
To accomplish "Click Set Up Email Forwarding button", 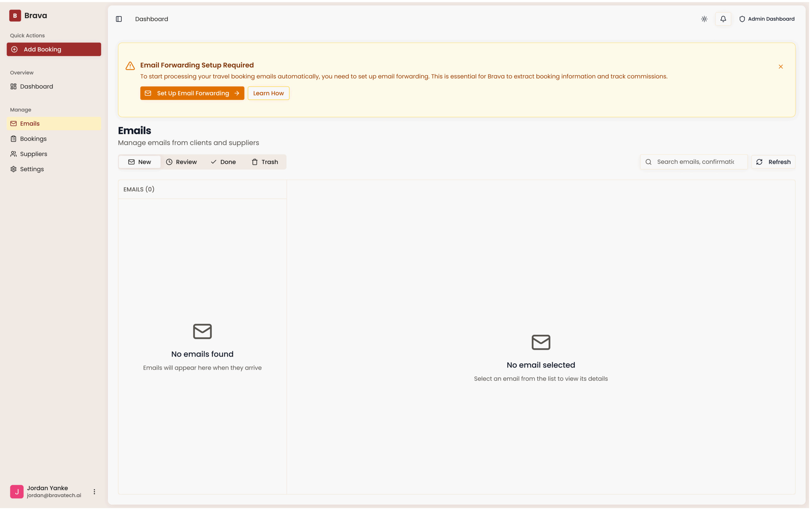I will click(x=192, y=93).
